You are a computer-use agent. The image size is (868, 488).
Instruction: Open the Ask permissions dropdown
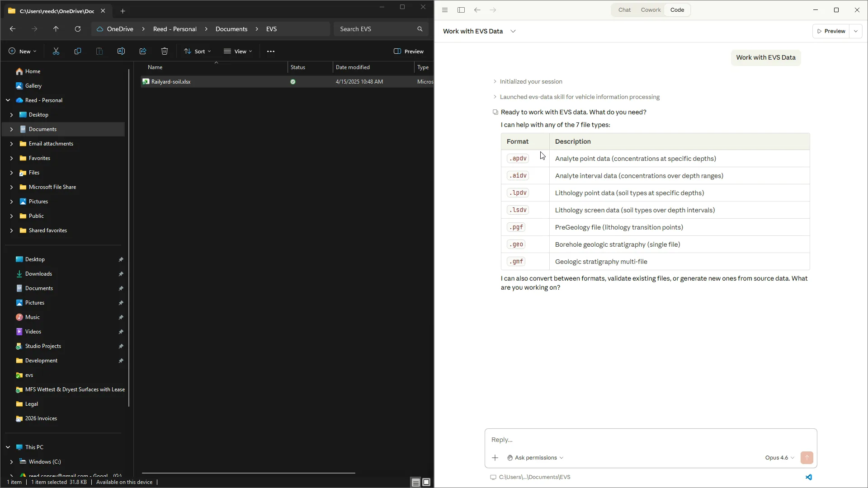pyautogui.click(x=535, y=458)
